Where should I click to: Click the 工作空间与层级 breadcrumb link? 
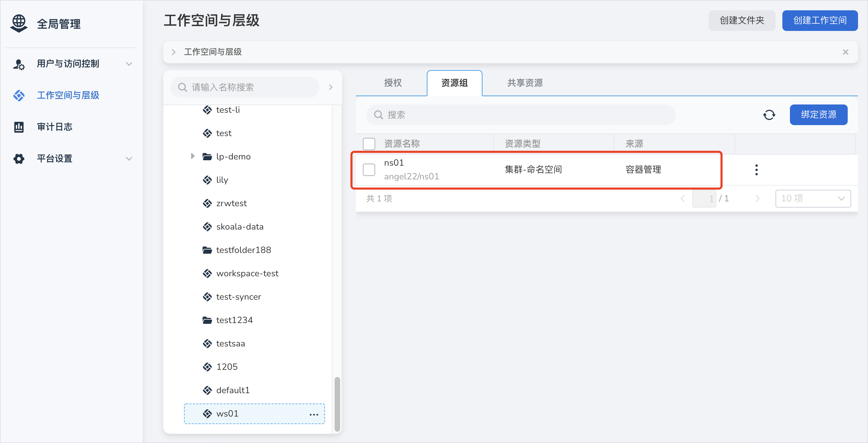tap(213, 52)
